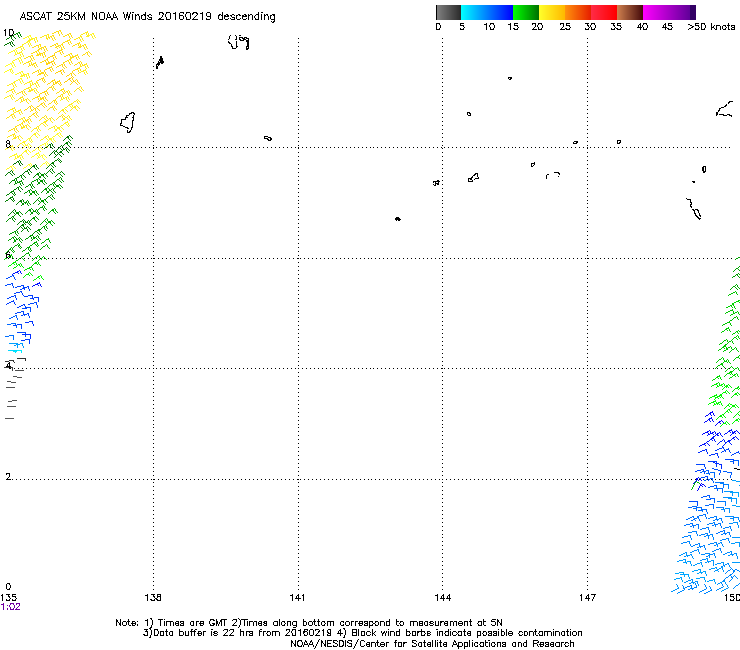The image size is (740, 650).
Task: Click longitude label '135' on bottom axis
Action: [8, 598]
